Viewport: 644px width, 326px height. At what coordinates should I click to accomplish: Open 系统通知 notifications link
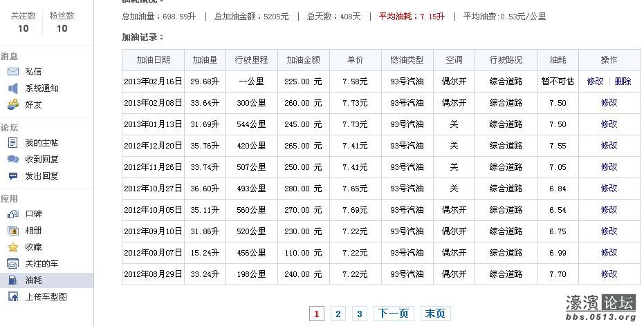click(x=42, y=88)
